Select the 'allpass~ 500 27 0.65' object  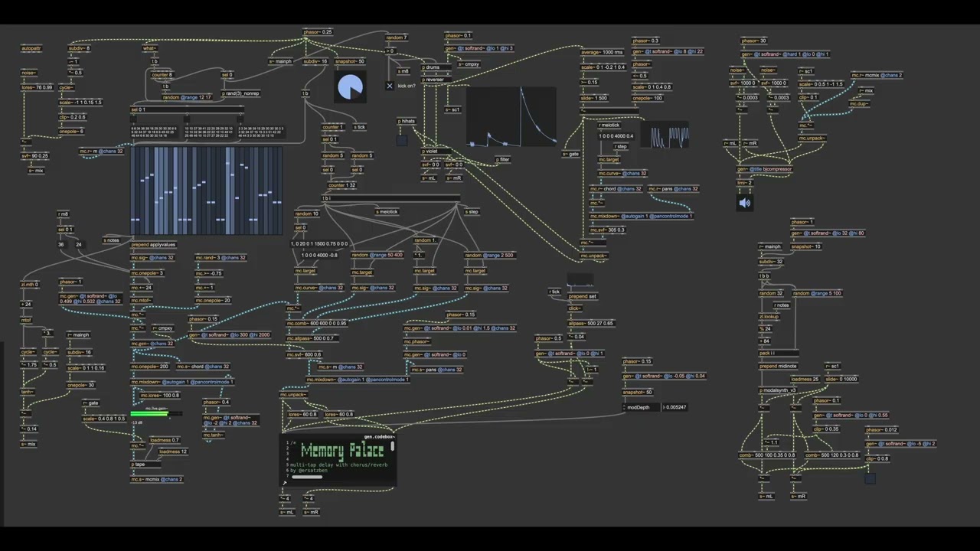(x=590, y=324)
